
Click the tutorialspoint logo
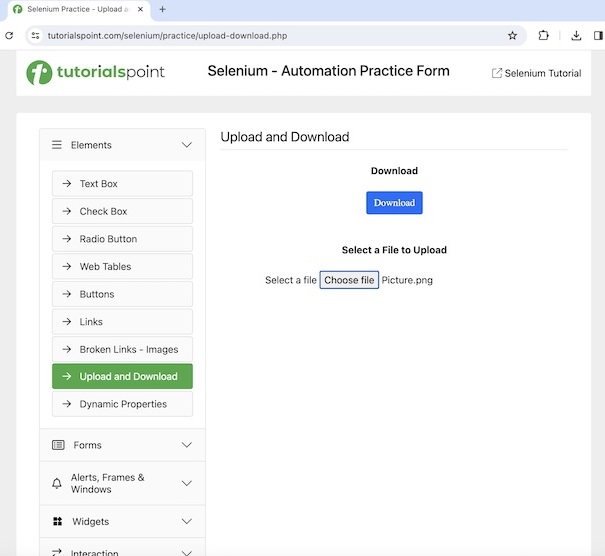[x=96, y=72]
